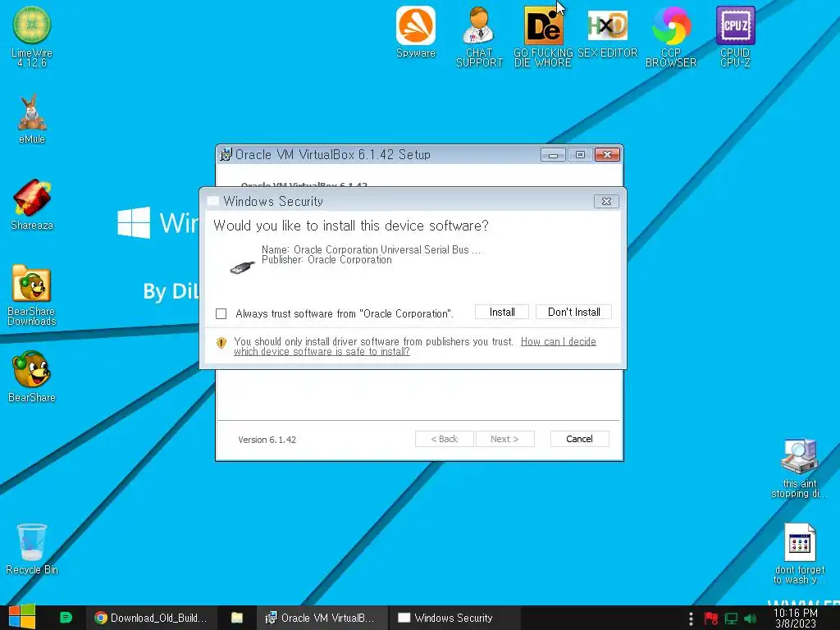Click 'Name: Oracle Corporation Universal Serial Bus' text
Screen dimensions: 840x630
pyautogui.click(x=371, y=249)
